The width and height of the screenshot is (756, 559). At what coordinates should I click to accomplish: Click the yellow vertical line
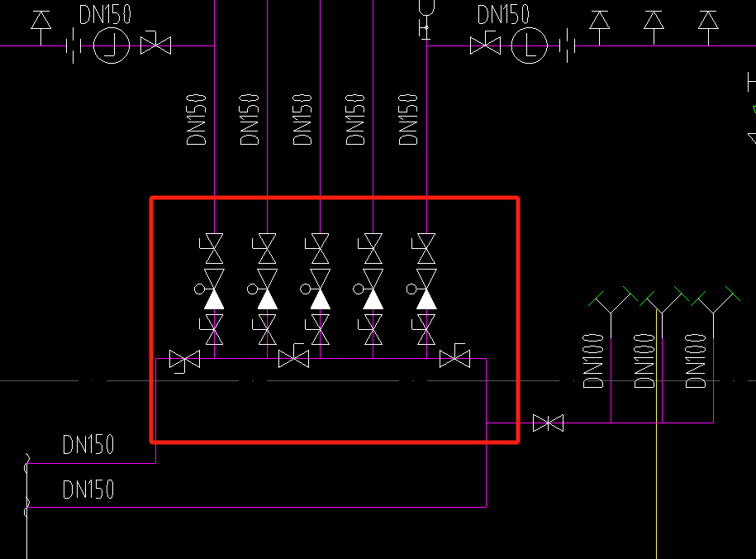click(657, 434)
